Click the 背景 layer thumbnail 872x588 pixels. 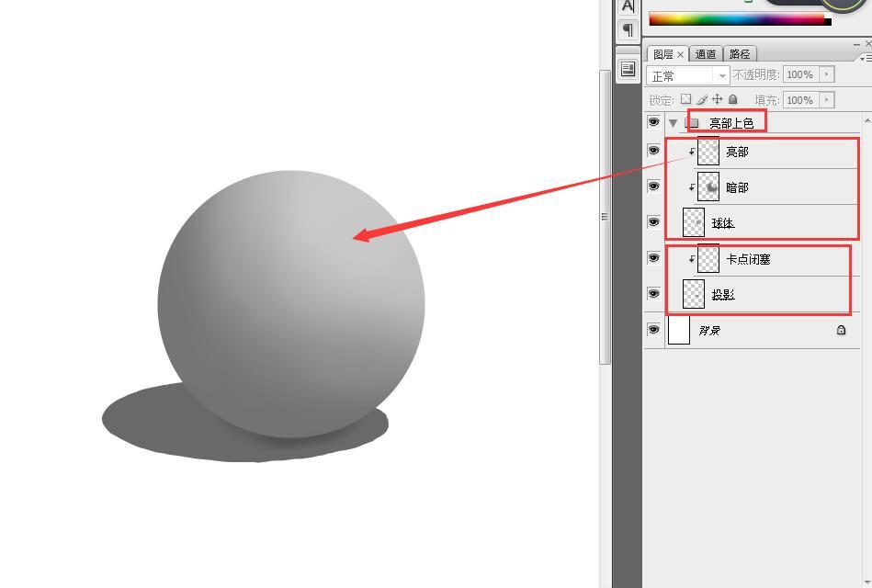(679, 330)
